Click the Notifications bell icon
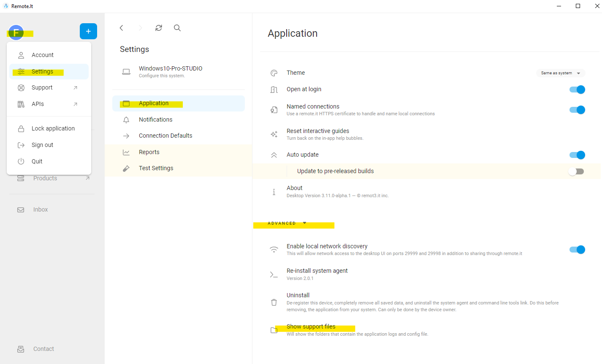 click(126, 120)
